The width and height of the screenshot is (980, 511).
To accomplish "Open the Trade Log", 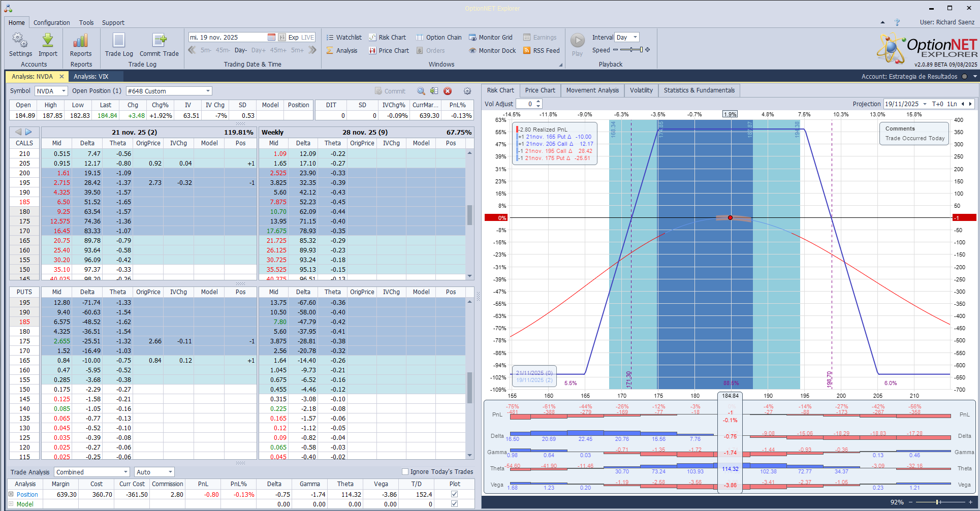I will point(119,45).
